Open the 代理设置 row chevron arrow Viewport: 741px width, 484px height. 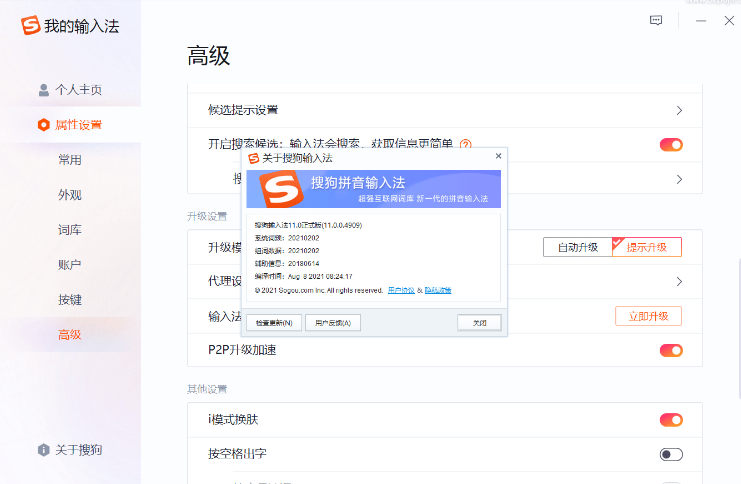[679, 281]
